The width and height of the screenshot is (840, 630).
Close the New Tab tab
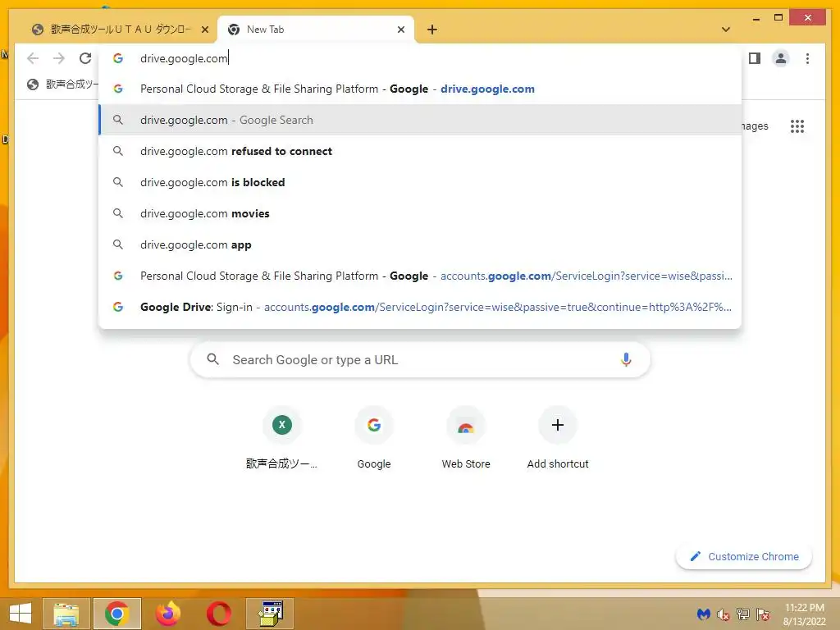pyautogui.click(x=400, y=30)
